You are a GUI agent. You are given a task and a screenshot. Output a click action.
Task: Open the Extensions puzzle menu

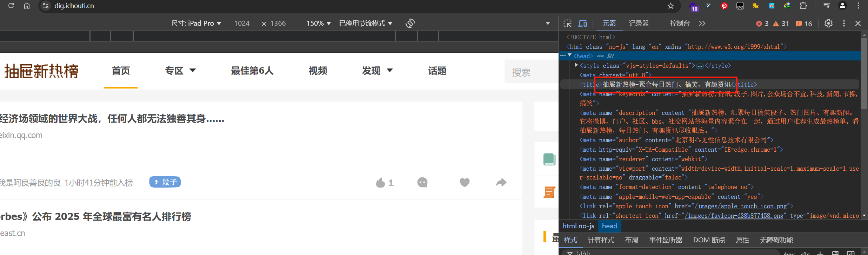[803, 6]
